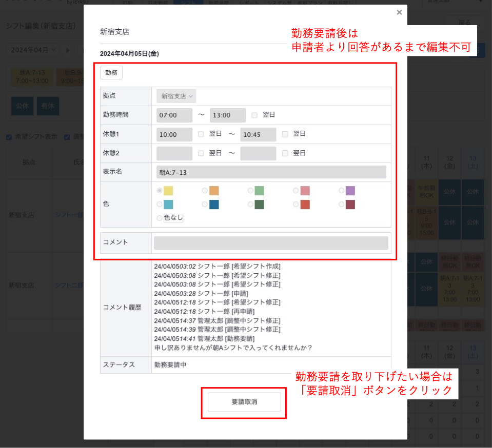492x448 pixels.
Task: Click the 勤務 button at top of form
Action: coord(111,73)
